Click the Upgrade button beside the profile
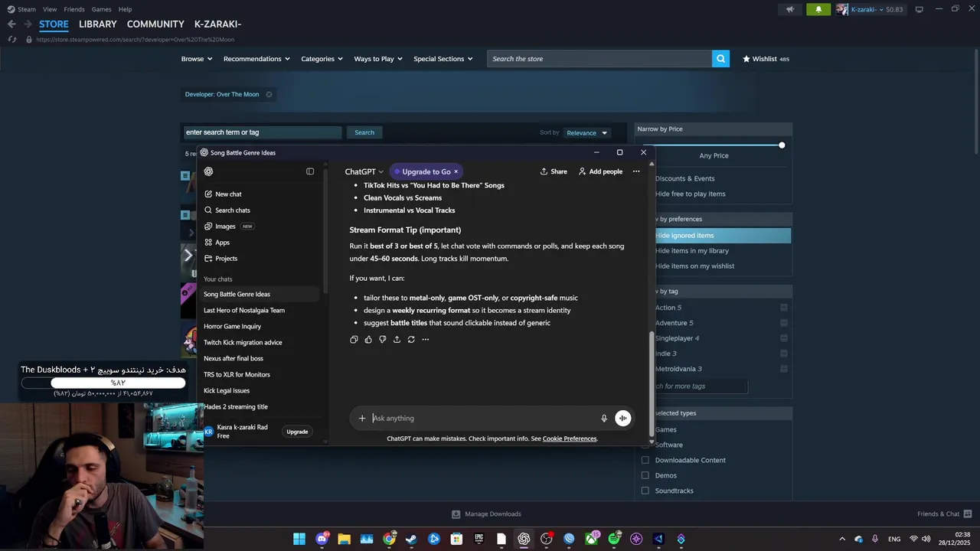980x551 pixels. click(x=297, y=432)
